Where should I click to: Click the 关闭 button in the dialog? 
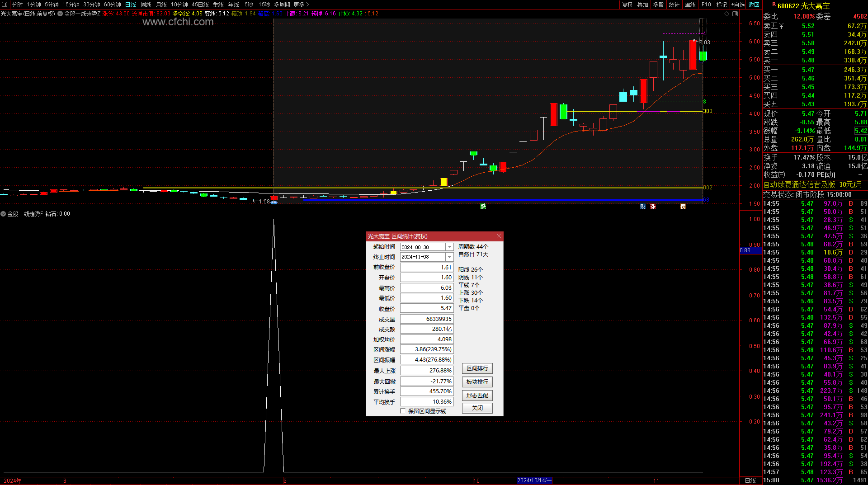click(477, 408)
